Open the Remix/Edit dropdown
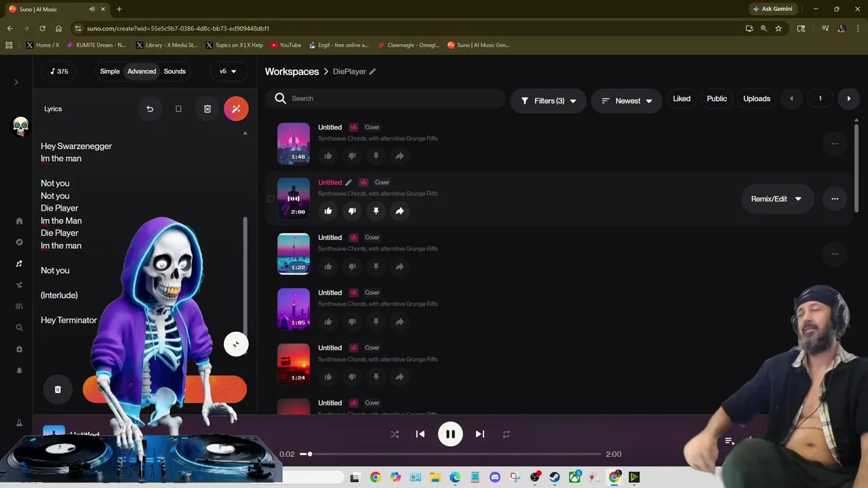The image size is (868, 488). (x=776, y=199)
